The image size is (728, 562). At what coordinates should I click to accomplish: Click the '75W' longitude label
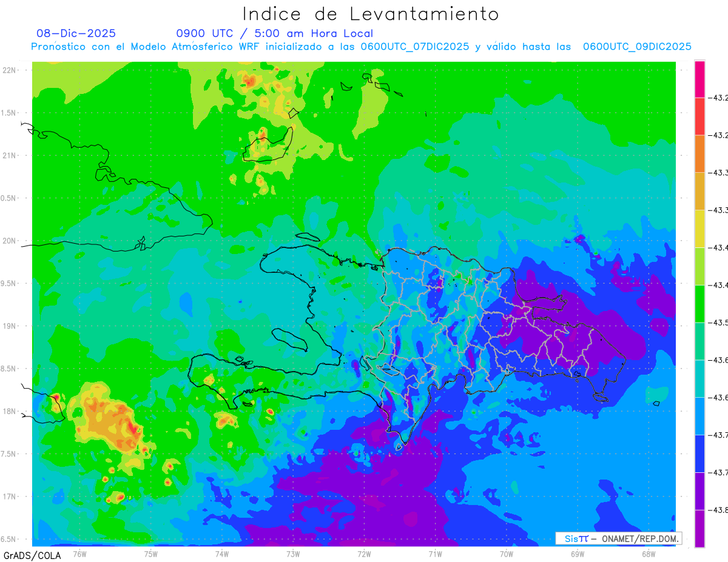point(150,554)
